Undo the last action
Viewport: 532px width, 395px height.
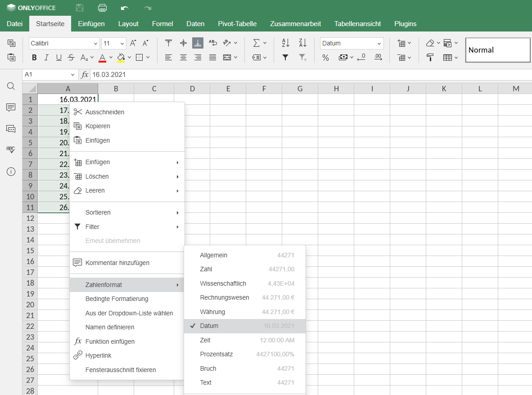click(x=125, y=8)
